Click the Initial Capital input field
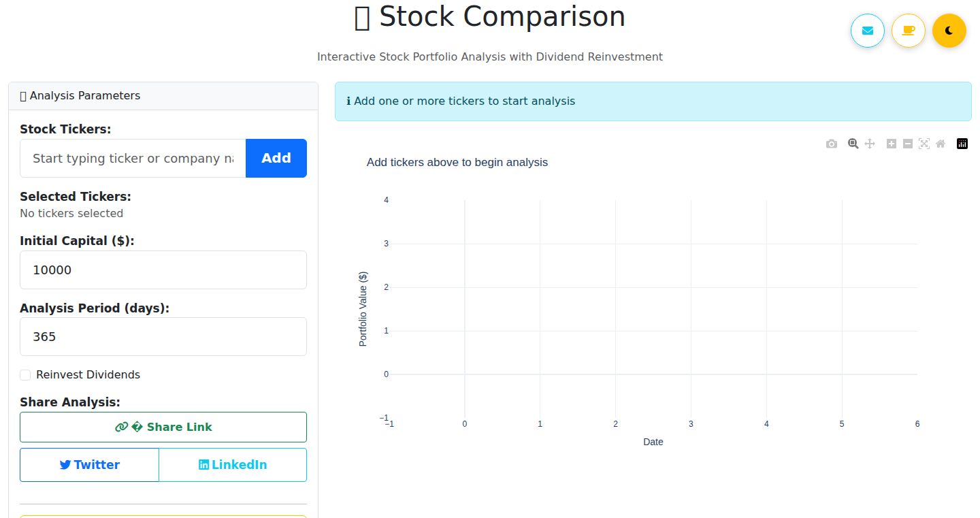The width and height of the screenshot is (980, 518). (163, 270)
